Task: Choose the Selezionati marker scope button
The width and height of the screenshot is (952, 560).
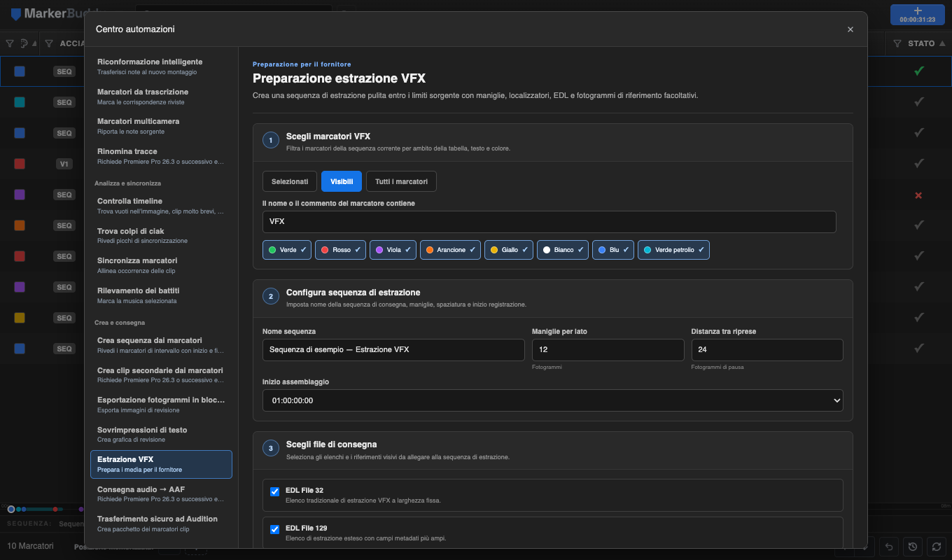Action: click(x=290, y=181)
